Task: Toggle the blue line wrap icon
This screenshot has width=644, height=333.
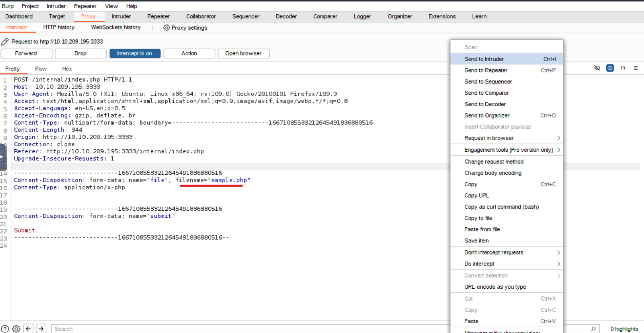Action: tap(610, 68)
